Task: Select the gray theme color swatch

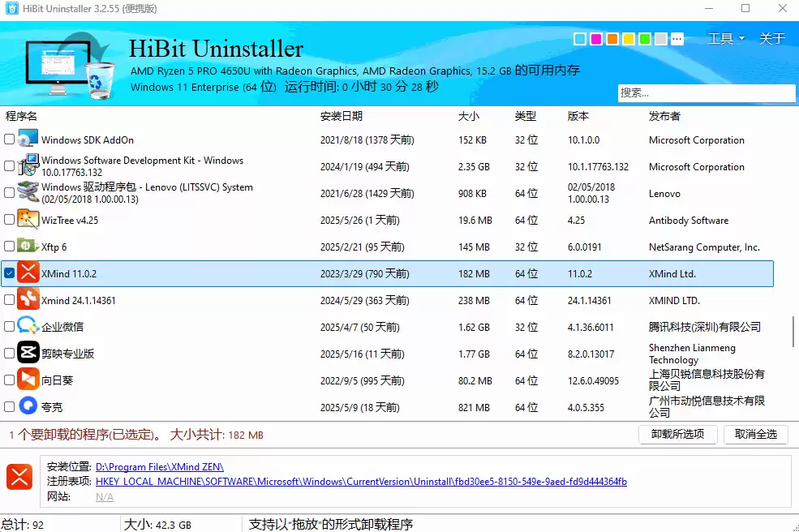Action: [x=661, y=39]
